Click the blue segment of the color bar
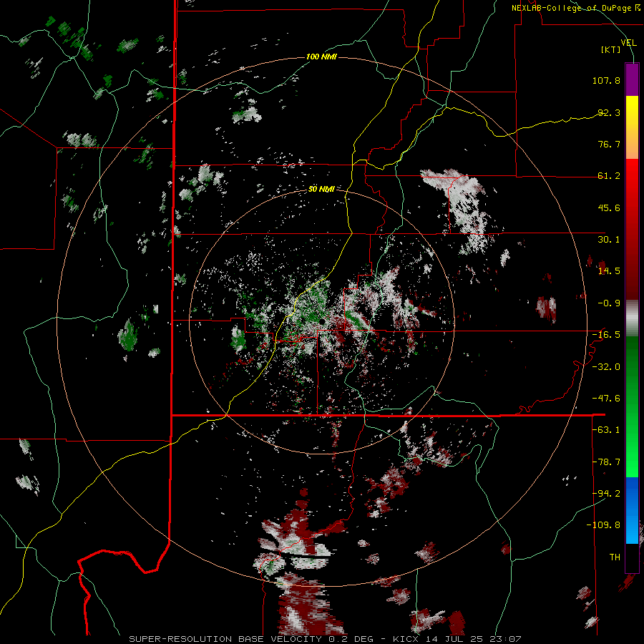Image resolution: width=644 pixels, height=644 pixels. 632,510
